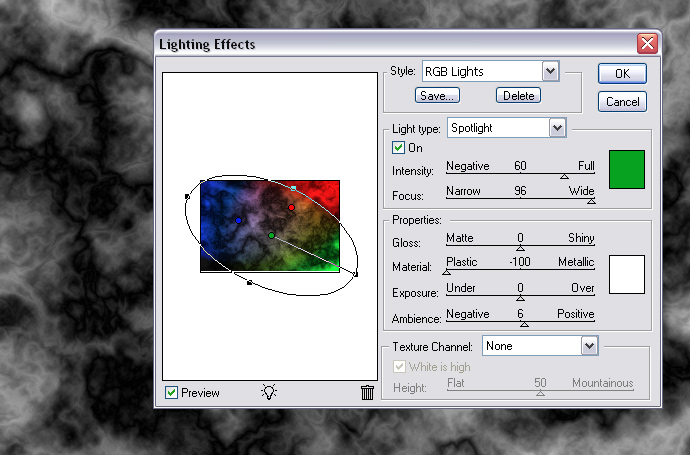Image resolution: width=690 pixels, height=455 pixels.
Task: Click the Ambience slider handle
Action: [524, 325]
